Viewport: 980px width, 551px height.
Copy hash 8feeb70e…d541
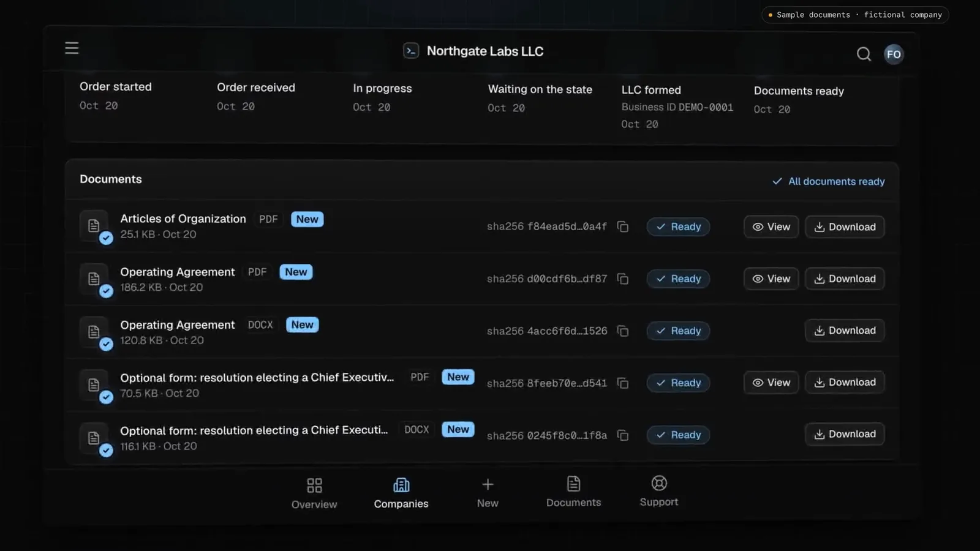(x=623, y=383)
